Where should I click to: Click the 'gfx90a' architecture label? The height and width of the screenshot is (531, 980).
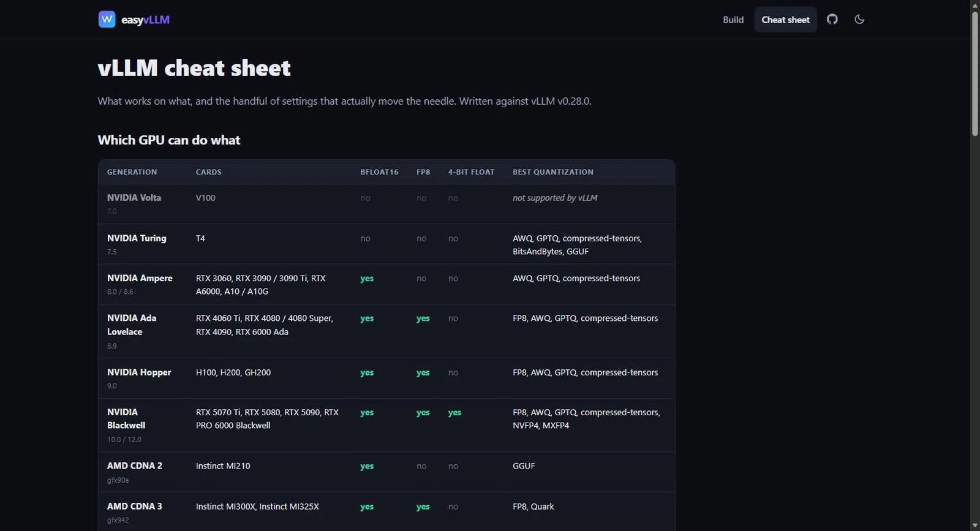click(118, 480)
